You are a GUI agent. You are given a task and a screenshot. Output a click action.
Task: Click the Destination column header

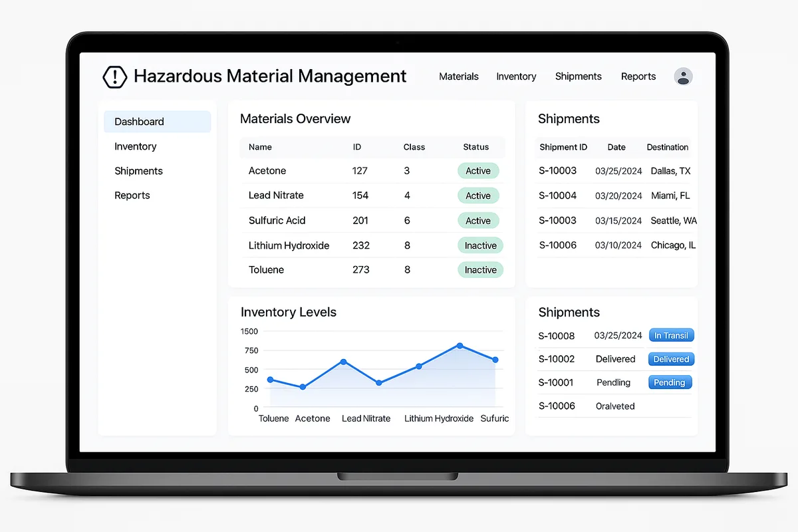668,147
